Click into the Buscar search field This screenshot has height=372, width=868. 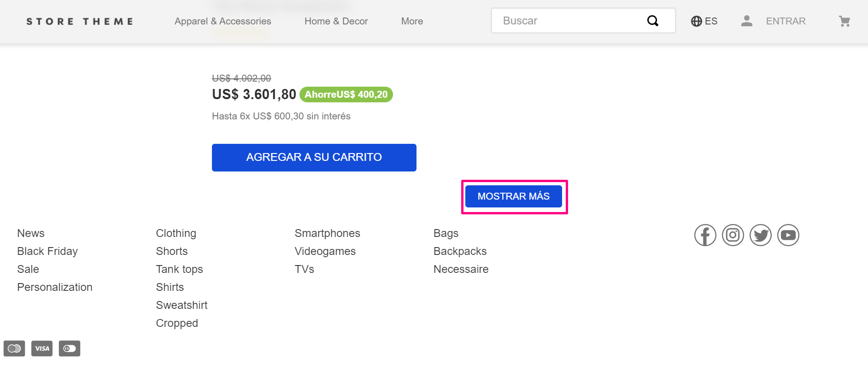(569, 21)
